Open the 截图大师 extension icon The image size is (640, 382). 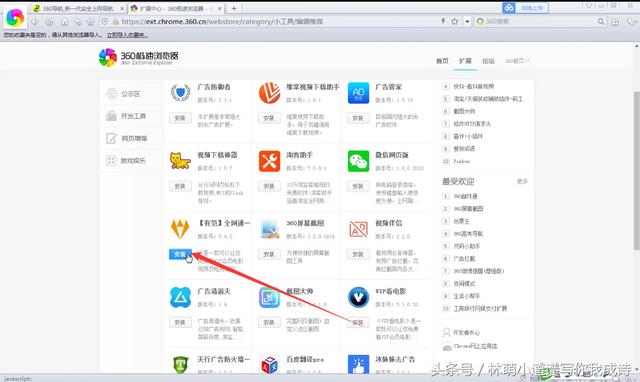[269, 297]
